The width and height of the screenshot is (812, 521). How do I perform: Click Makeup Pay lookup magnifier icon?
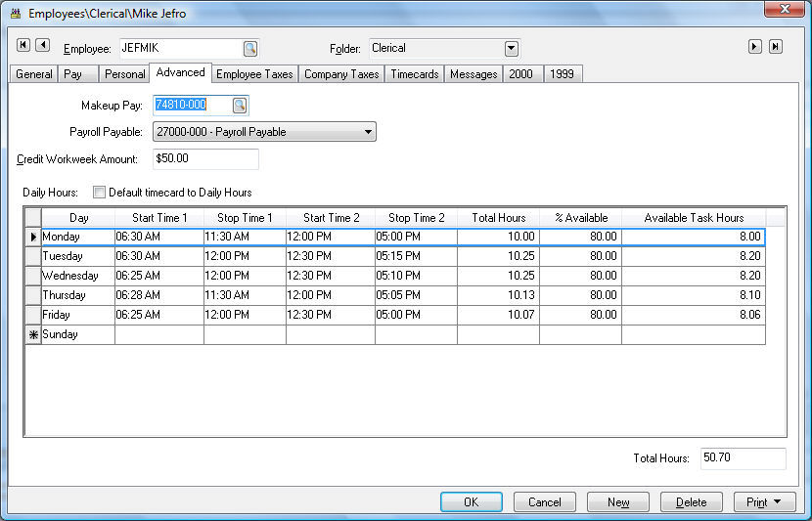[x=240, y=106]
